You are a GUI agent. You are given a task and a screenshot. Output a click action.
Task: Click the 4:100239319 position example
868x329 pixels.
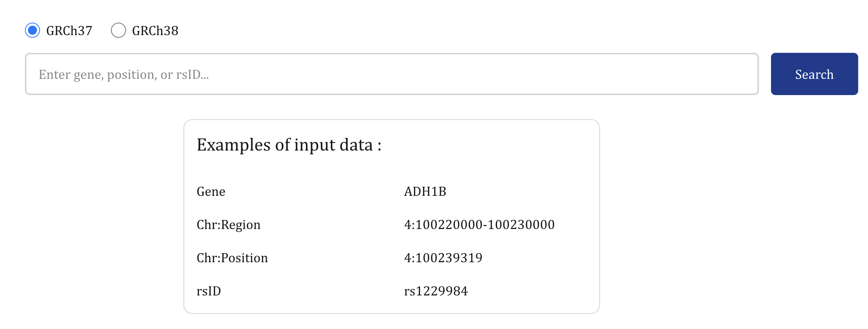tap(443, 258)
